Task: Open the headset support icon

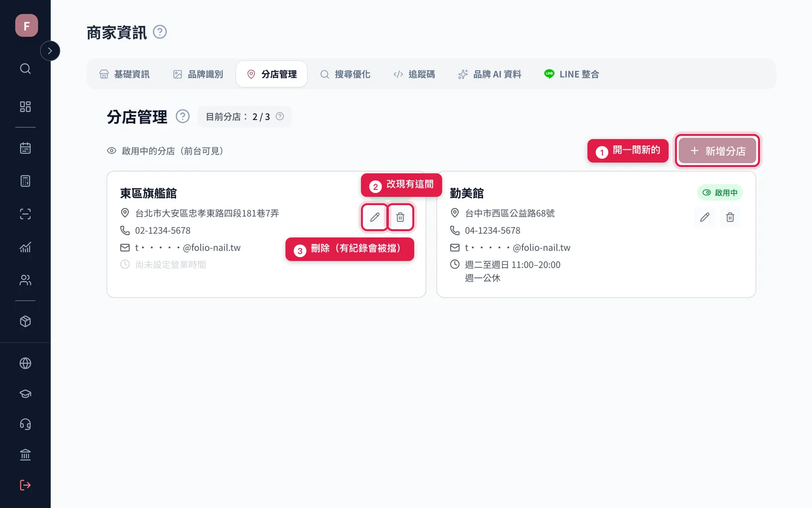Action: pos(25,424)
